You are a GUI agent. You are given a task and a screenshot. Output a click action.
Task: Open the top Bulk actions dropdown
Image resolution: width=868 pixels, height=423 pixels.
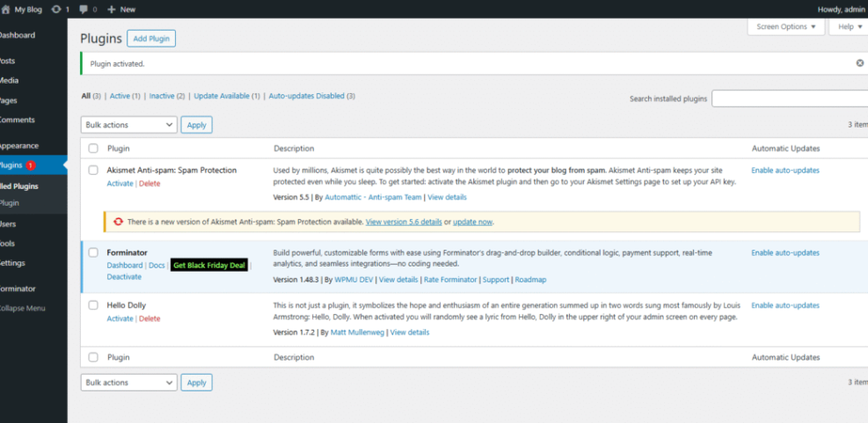pyautogui.click(x=129, y=125)
